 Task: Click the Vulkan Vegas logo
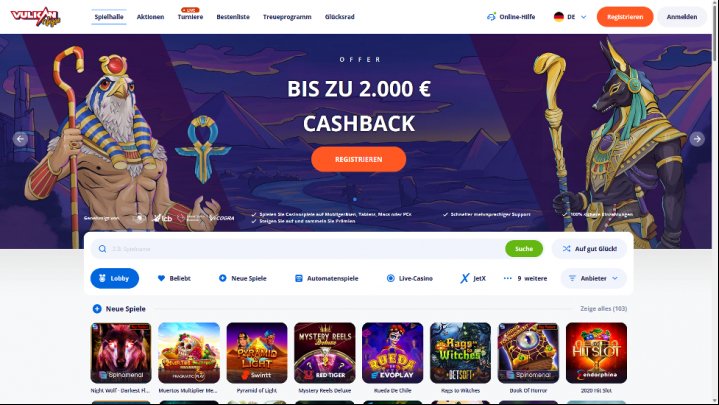pos(36,17)
